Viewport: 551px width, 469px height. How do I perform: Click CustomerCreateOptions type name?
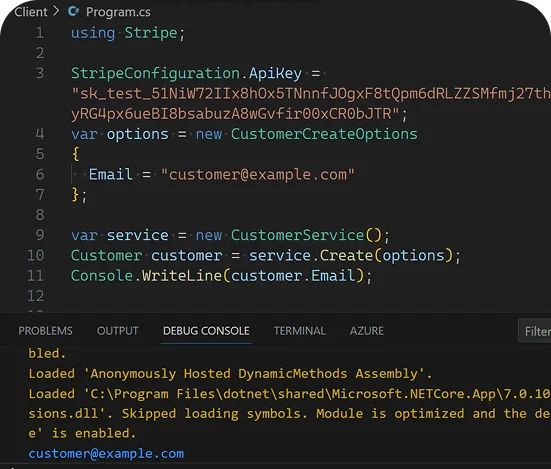324,134
